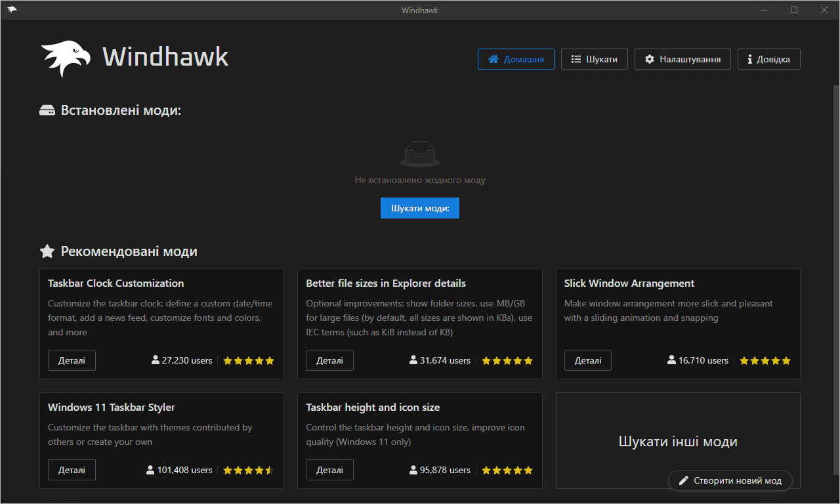Click Створити новий мод pencil button
This screenshot has height=504, width=840.
(x=730, y=480)
